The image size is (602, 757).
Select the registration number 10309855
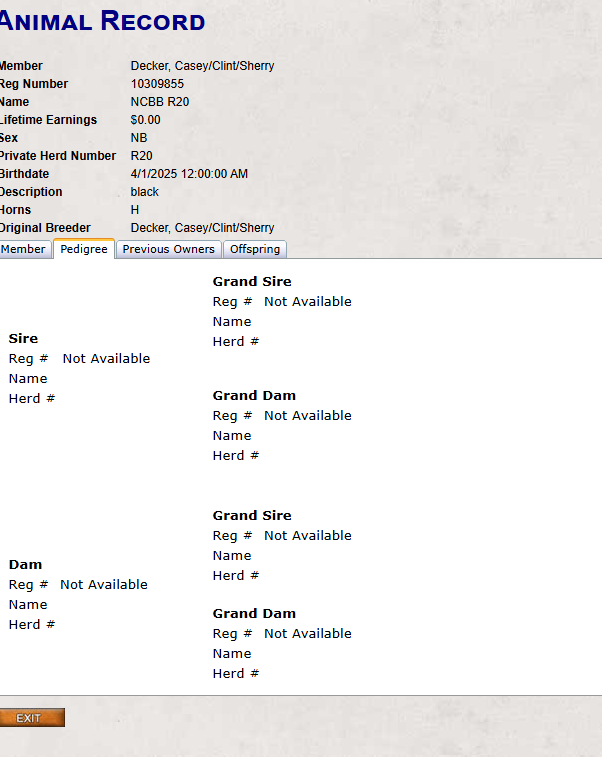[x=157, y=84]
